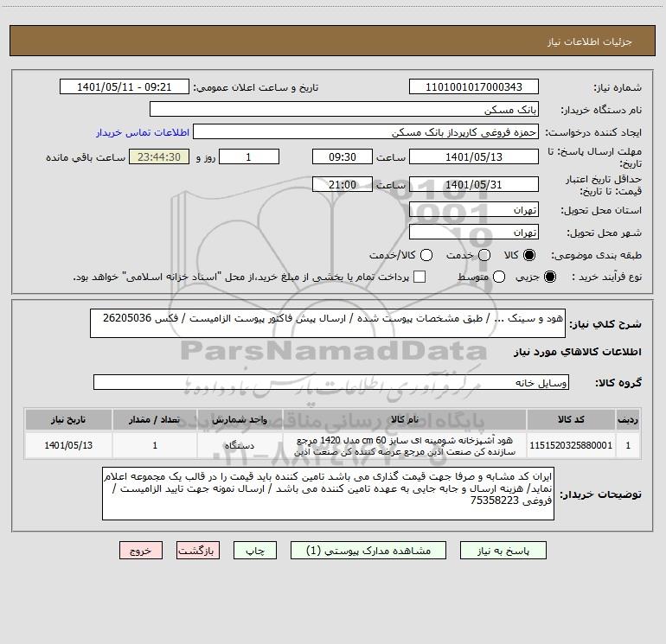Viewport: 666px width, 644px height.
Task: Select the خدمت radio button
Action: click(484, 255)
